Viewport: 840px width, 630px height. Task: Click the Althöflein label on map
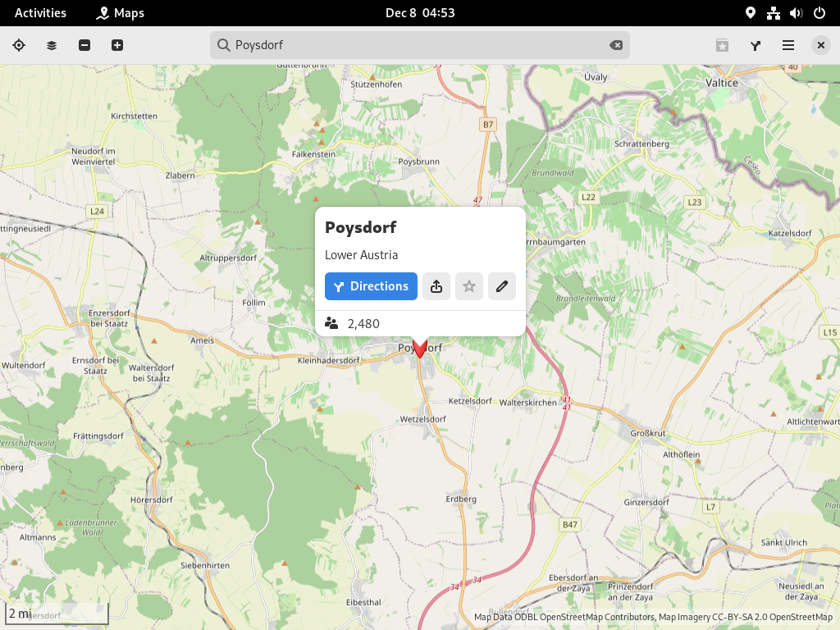pyautogui.click(x=682, y=454)
